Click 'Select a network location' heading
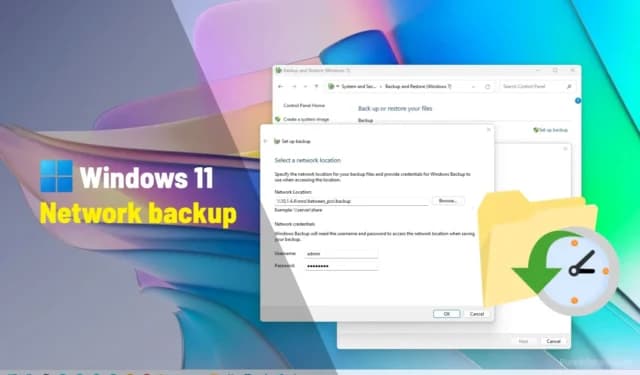 click(307, 160)
